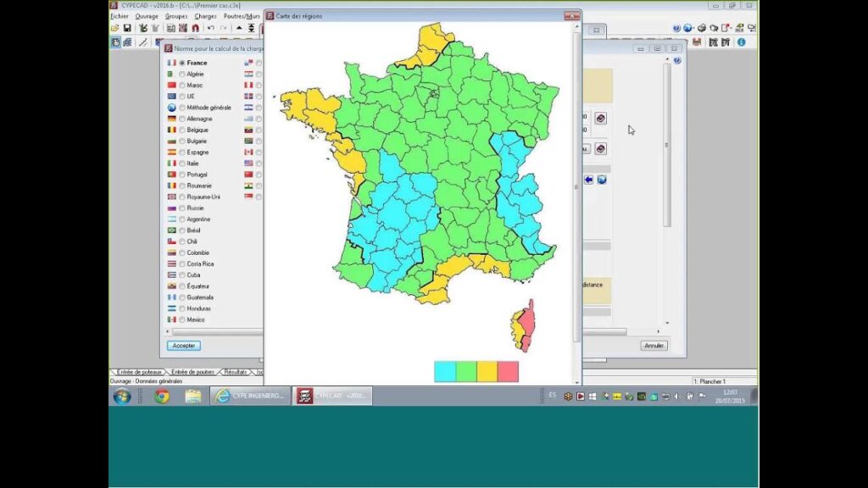This screenshot has height=488, width=868.
Task: Click the cyan swatch in map legend
Action: (444, 371)
